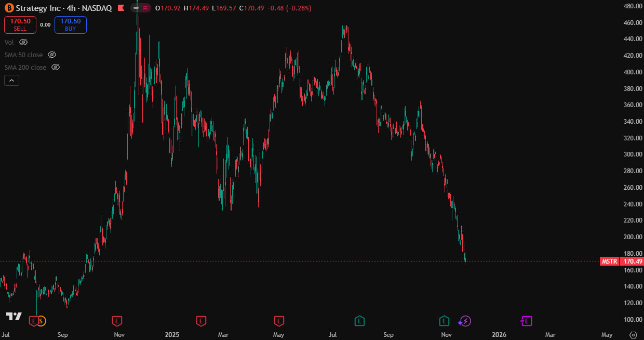
Task: Toggle visibility of SMA 50 close
Action: [x=51, y=55]
